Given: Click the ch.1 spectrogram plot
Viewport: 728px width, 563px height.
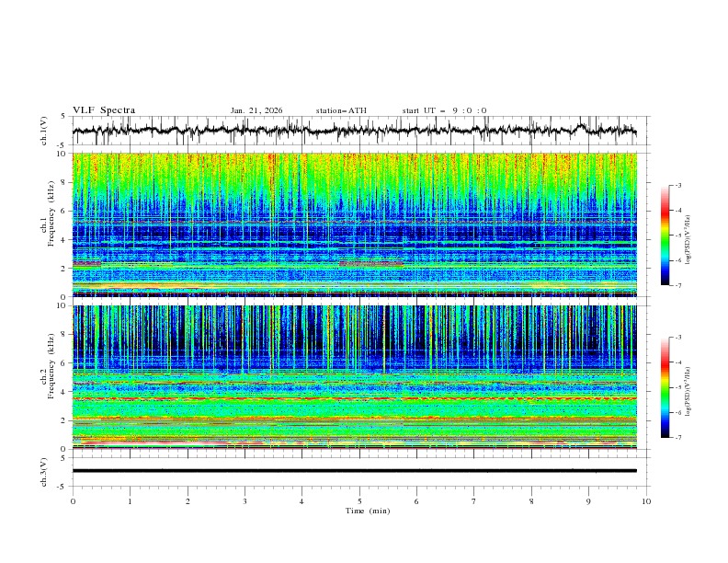Looking at the screenshot, I should click(x=355, y=224).
